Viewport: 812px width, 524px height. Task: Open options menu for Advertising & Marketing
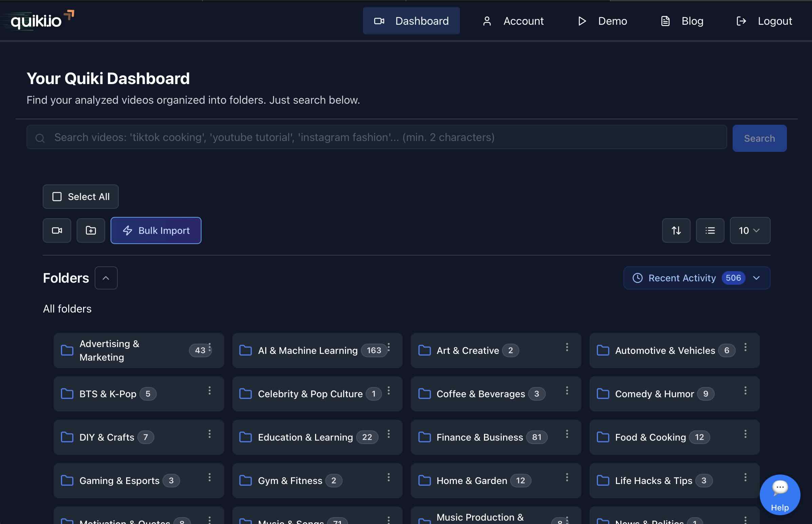click(210, 347)
